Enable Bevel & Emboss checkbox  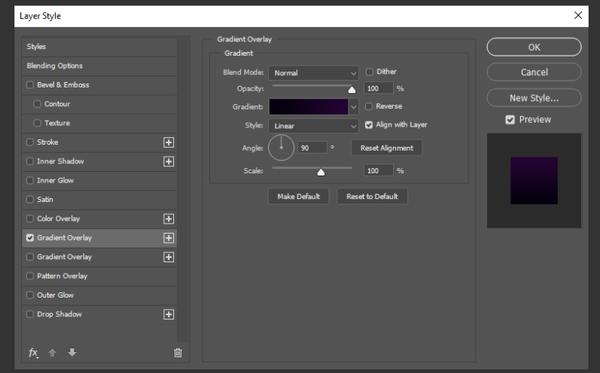(30, 85)
